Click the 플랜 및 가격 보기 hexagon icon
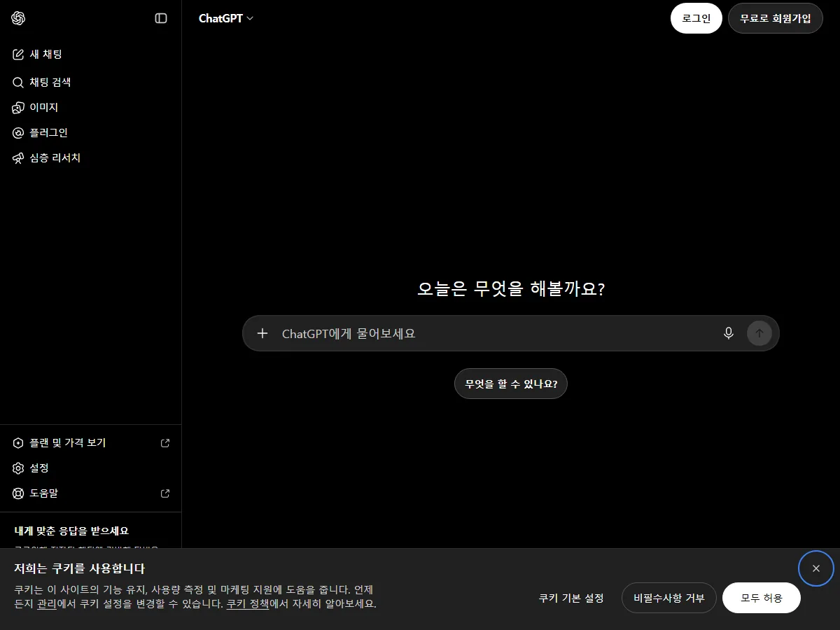 point(18,442)
